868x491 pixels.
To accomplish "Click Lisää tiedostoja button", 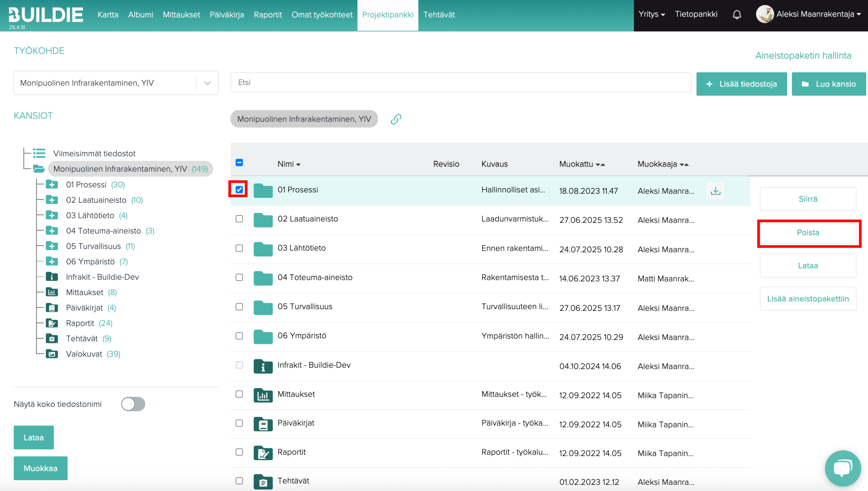I will pyautogui.click(x=742, y=84).
